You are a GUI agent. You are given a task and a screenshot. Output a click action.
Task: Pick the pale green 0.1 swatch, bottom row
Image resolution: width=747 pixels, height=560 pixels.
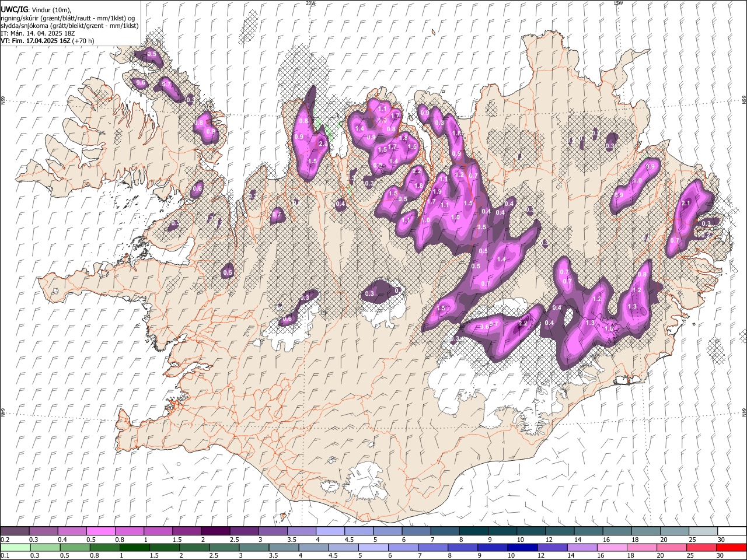point(15,547)
